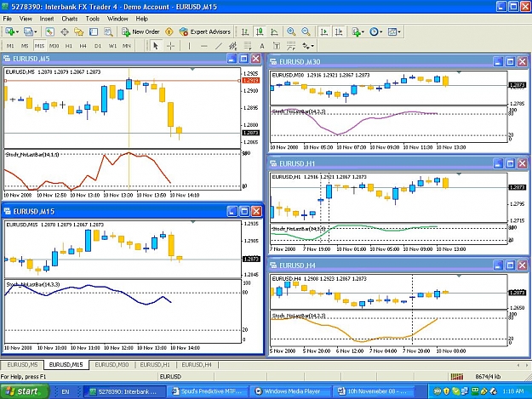Select the text label 'T' tool

pyautogui.click(x=277, y=46)
